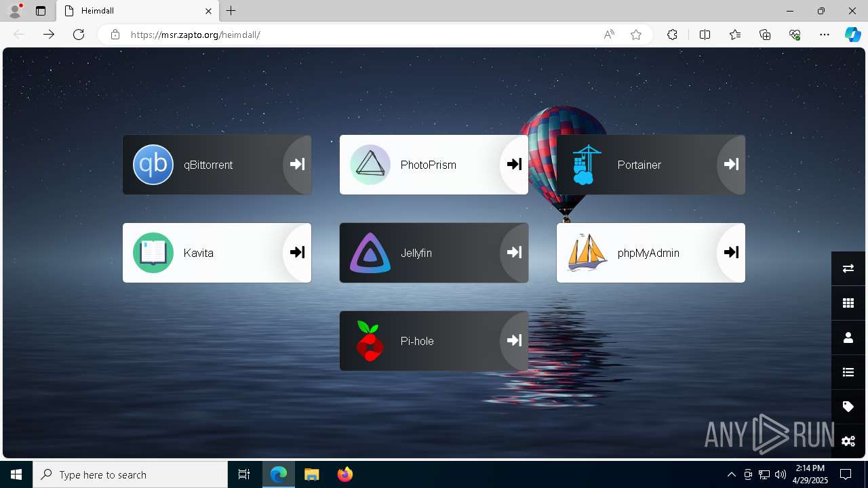Click the forward navigation button
This screenshot has width=868, height=488.
(49, 35)
